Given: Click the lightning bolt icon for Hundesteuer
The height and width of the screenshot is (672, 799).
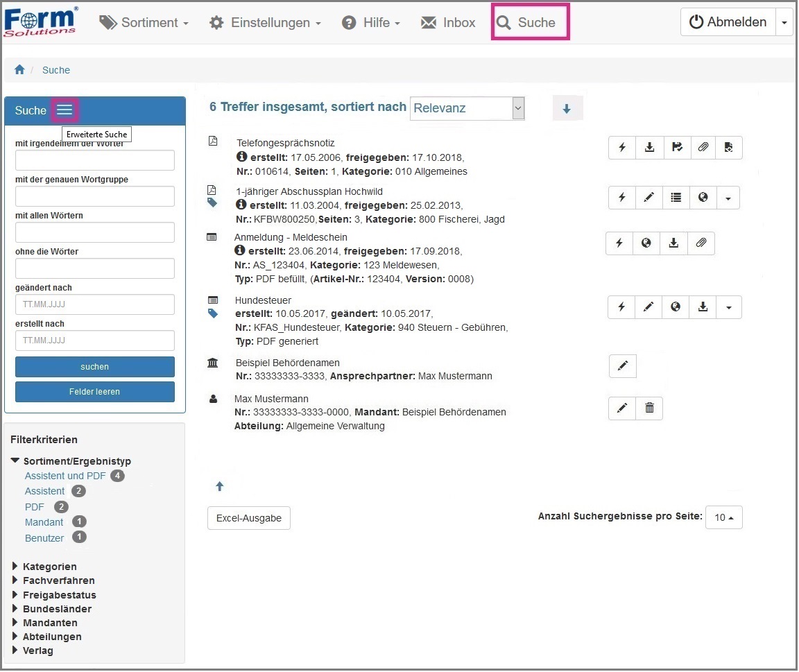Looking at the screenshot, I should coord(622,307).
